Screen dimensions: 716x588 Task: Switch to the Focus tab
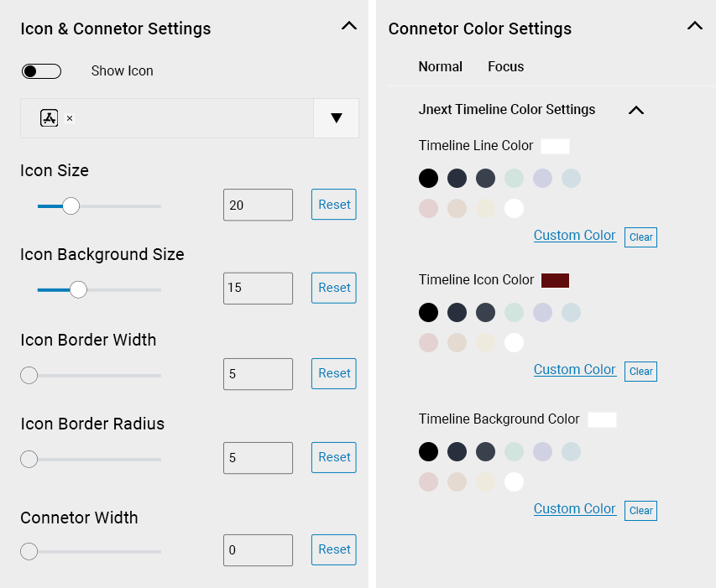coord(505,66)
